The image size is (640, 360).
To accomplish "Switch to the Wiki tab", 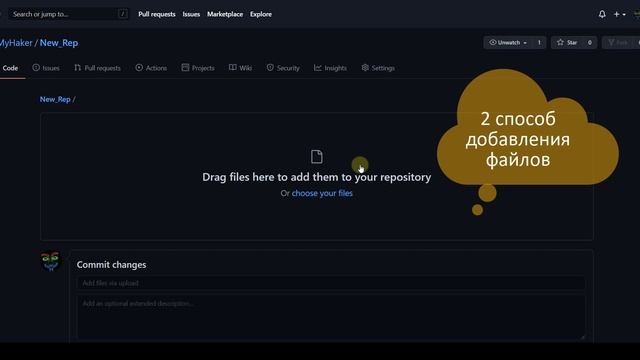I will (240, 68).
